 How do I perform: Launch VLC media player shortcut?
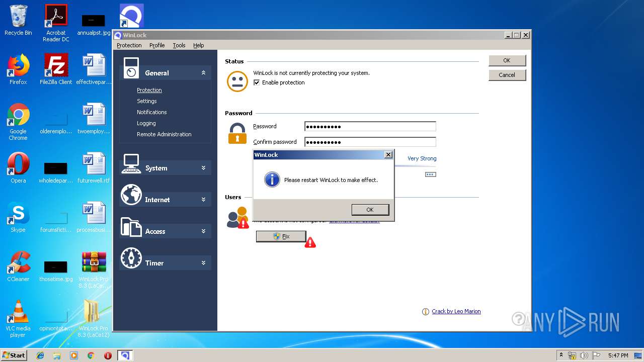(x=18, y=319)
